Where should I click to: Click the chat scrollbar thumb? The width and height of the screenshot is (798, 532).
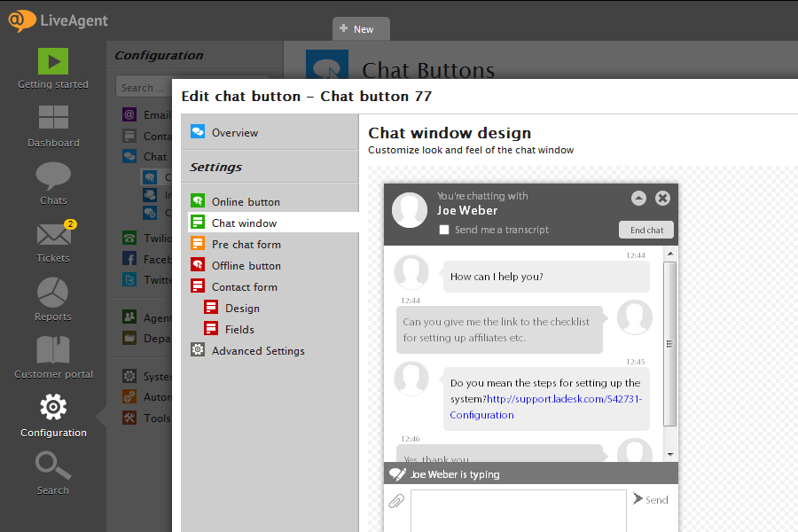tap(669, 344)
